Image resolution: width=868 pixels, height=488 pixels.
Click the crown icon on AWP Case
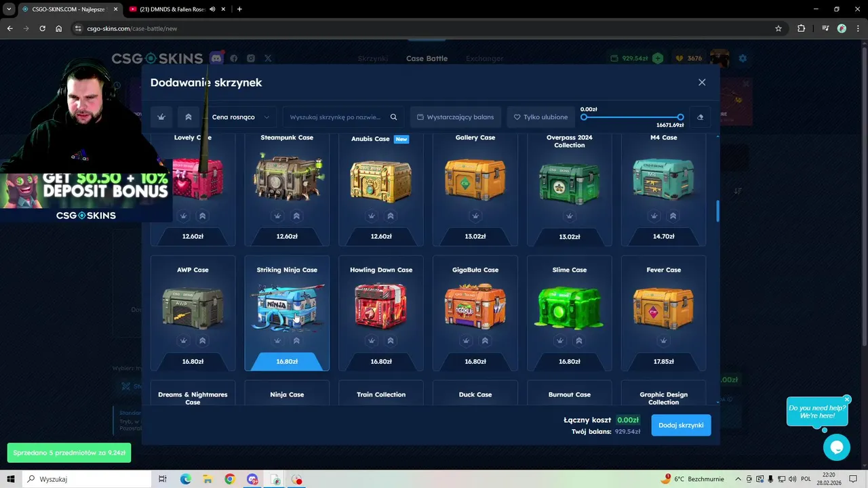(183, 340)
